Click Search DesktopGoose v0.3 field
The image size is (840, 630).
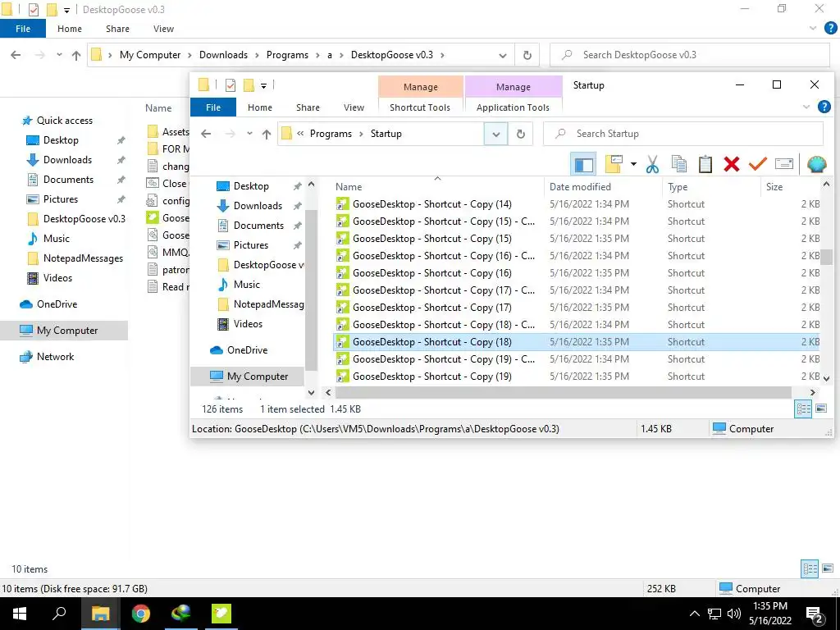689,55
